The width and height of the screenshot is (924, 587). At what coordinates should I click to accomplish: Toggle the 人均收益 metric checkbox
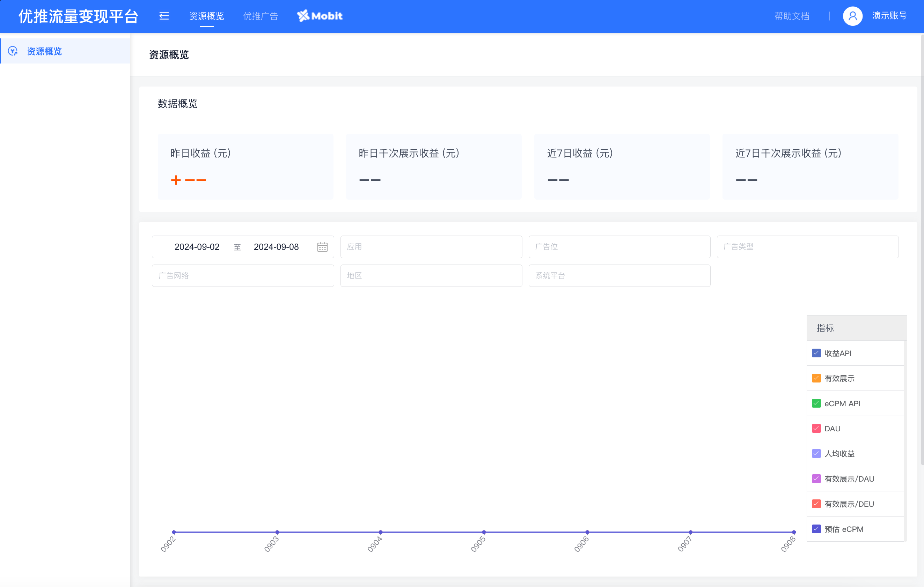pyautogui.click(x=816, y=454)
